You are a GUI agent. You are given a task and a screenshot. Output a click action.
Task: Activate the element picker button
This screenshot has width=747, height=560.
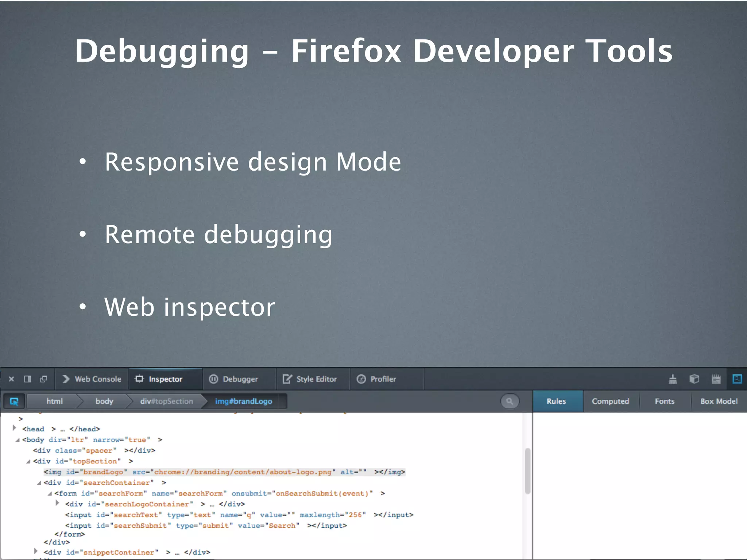tap(14, 401)
